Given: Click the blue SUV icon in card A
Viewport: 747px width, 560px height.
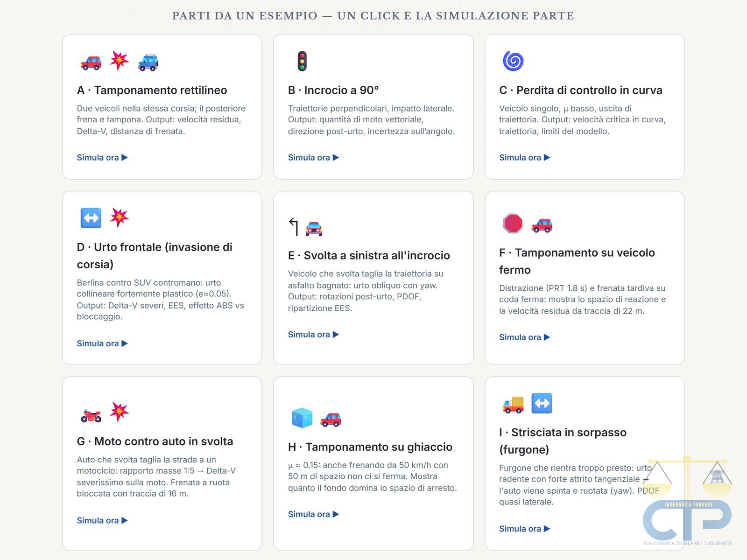Looking at the screenshot, I should pos(148,62).
